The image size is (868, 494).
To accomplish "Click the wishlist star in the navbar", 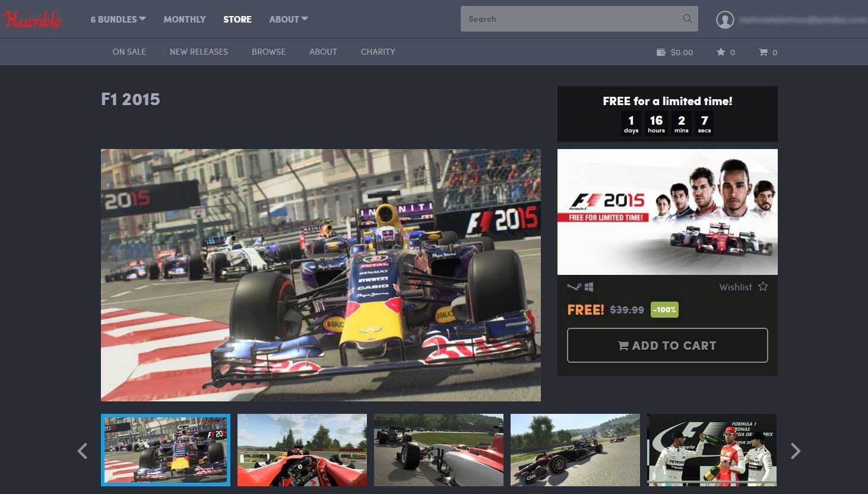I will 721,52.
